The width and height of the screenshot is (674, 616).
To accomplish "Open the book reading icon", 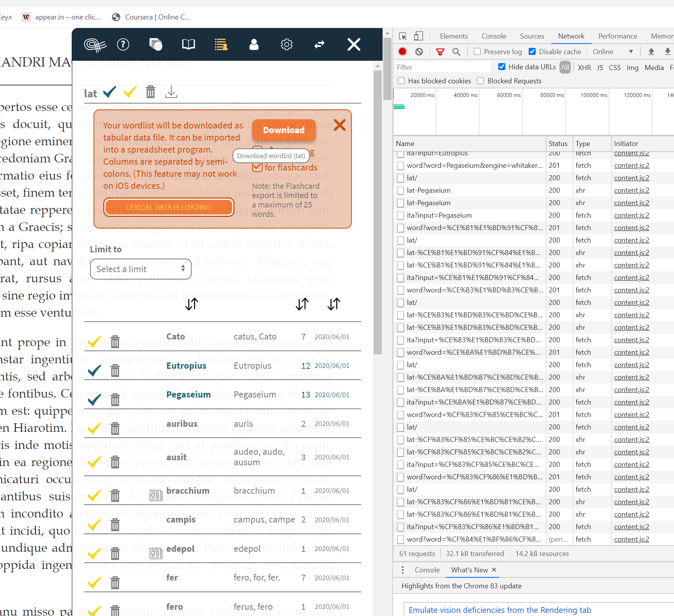I will [x=188, y=44].
